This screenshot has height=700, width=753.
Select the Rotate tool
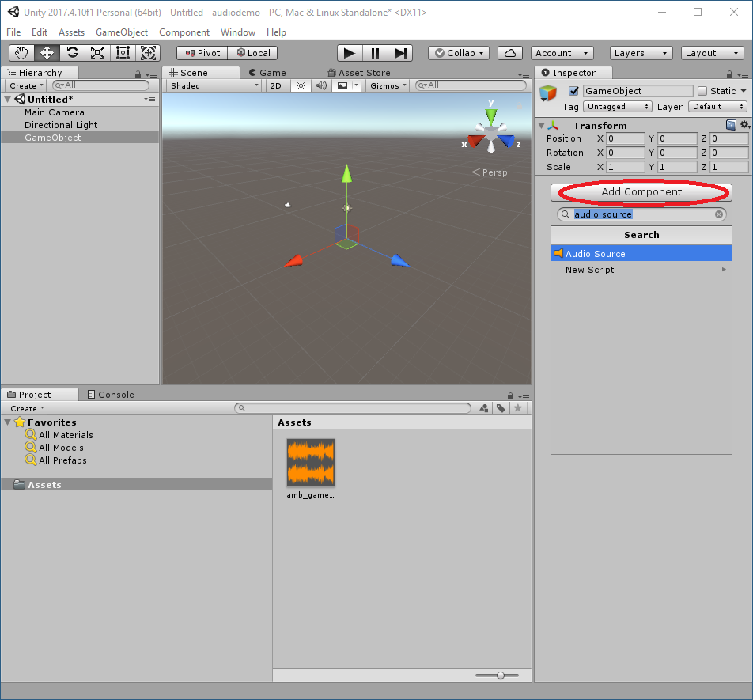73,53
